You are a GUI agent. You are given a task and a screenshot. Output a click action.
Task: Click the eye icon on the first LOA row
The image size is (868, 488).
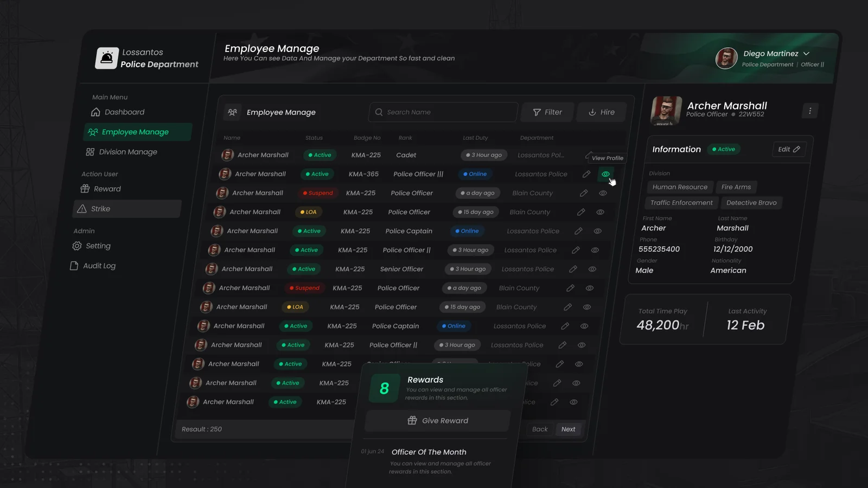[600, 212]
